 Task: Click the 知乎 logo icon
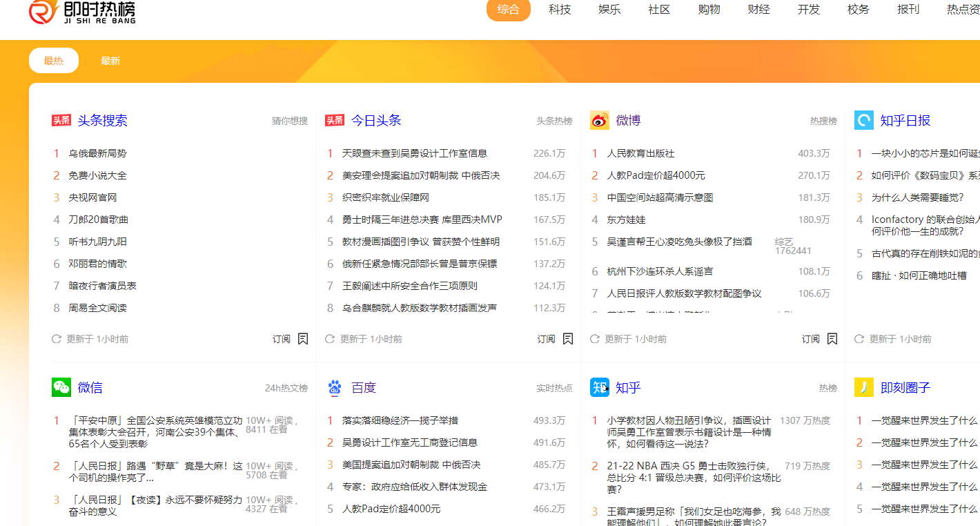(600, 387)
